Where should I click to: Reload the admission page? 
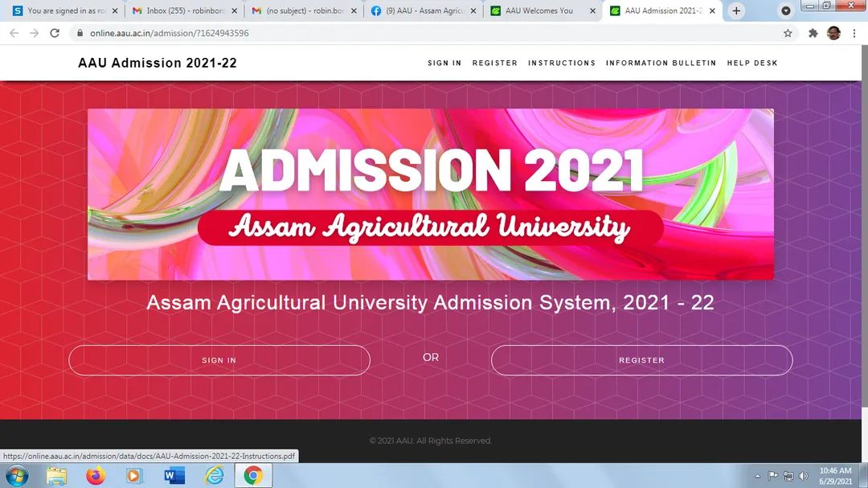coord(55,33)
